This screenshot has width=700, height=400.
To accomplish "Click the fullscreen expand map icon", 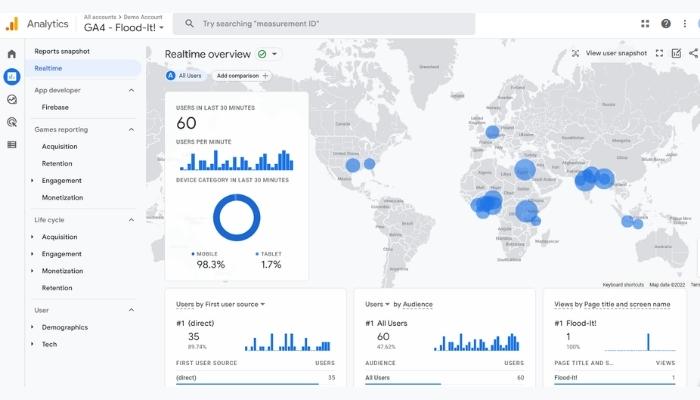I will point(659,53).
